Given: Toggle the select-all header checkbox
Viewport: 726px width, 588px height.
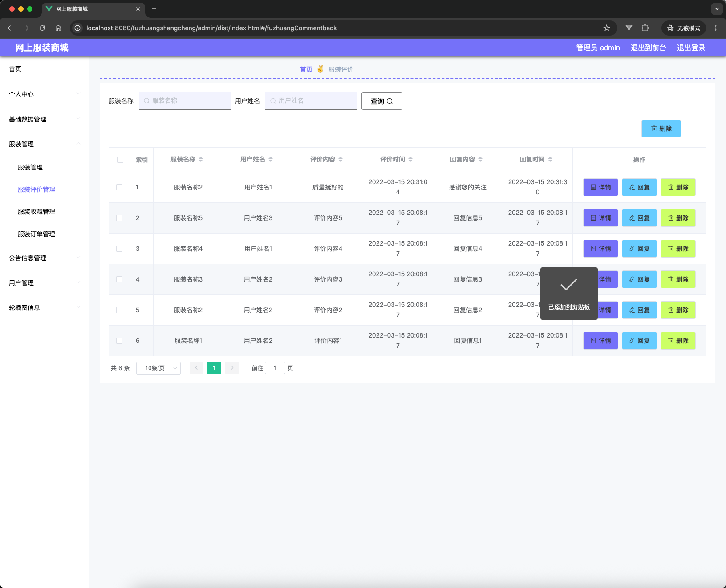Looking at the screenshot, I should [120, 160].
